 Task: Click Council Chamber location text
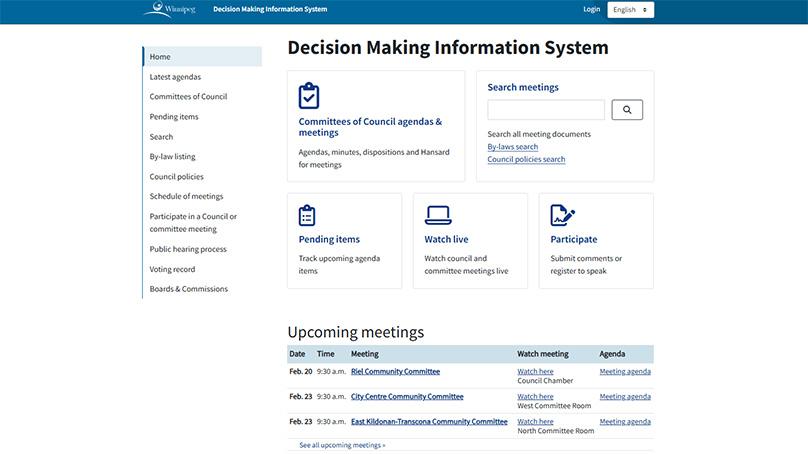(x=545, y=381)
